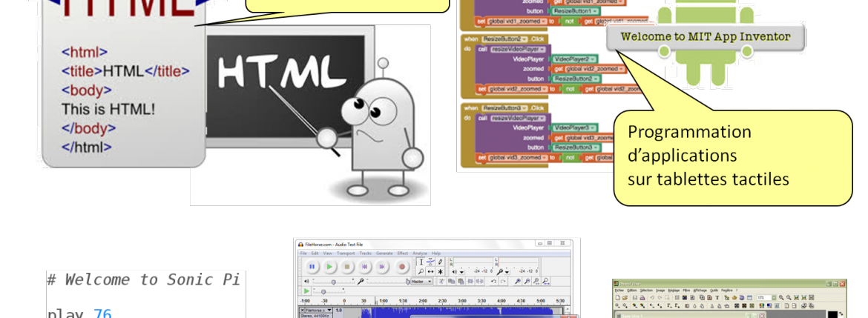868x318 pixels.
Task: Click the Text tool icon in PhotoFiltre
Action: [x=717, y=297]
